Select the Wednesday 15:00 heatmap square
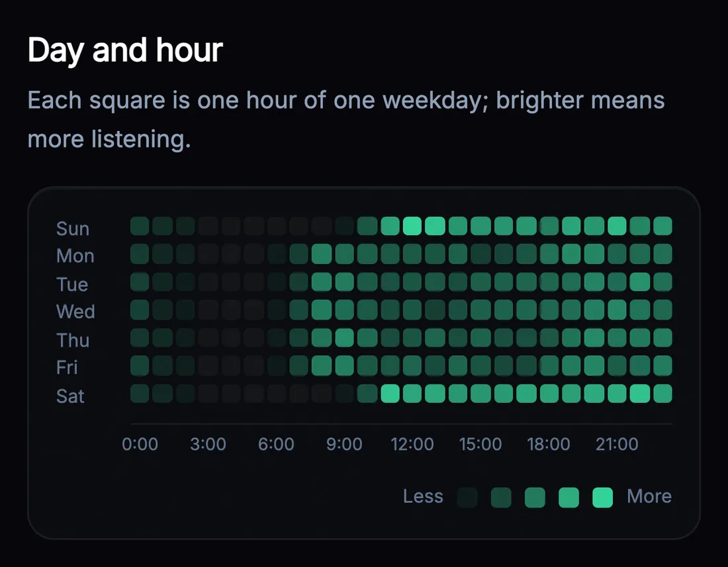 [x=480, y=310]
